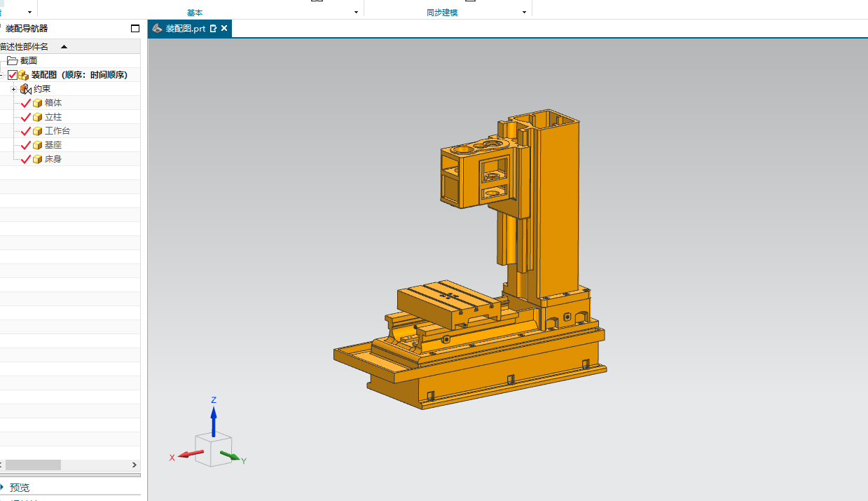Click the 截面 folder icon
The image size is (868, 501).
pyautogui.click(x=13, y=61)
